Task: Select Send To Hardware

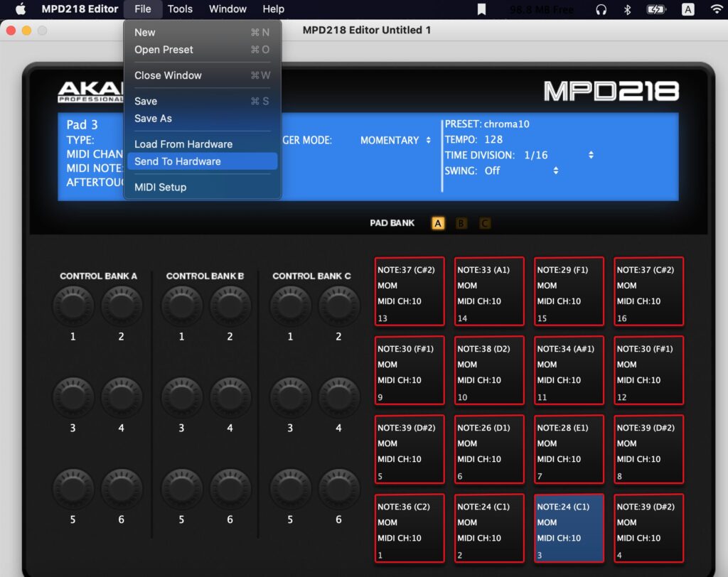Action: coord(202,161)
